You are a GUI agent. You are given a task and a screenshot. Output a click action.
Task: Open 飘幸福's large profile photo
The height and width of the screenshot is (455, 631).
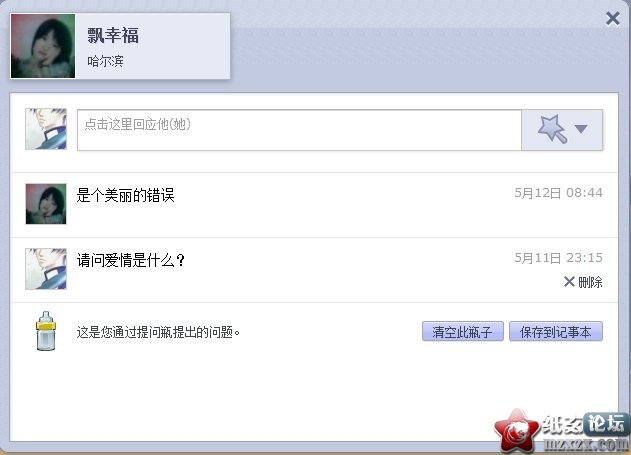point(43,46)
